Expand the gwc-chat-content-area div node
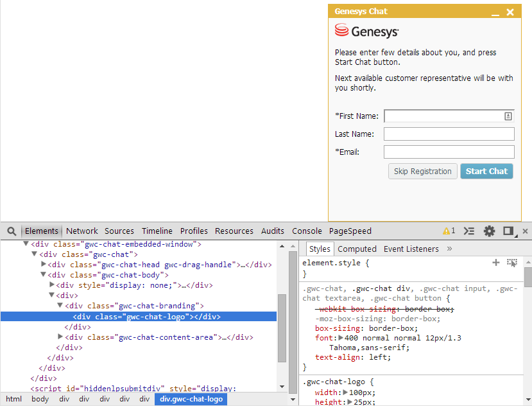Screen dimensions: 532x406 pos(60,337)
